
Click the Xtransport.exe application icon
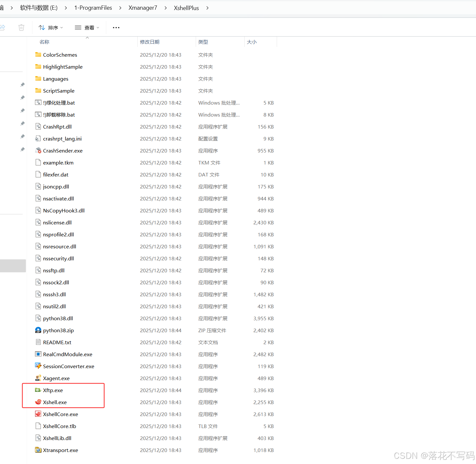click(38, 450)
